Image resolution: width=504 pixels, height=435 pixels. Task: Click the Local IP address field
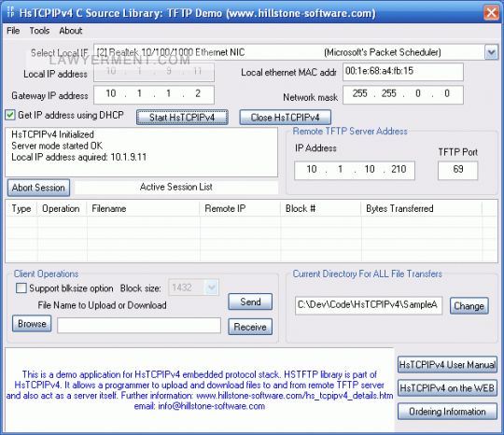154,72
